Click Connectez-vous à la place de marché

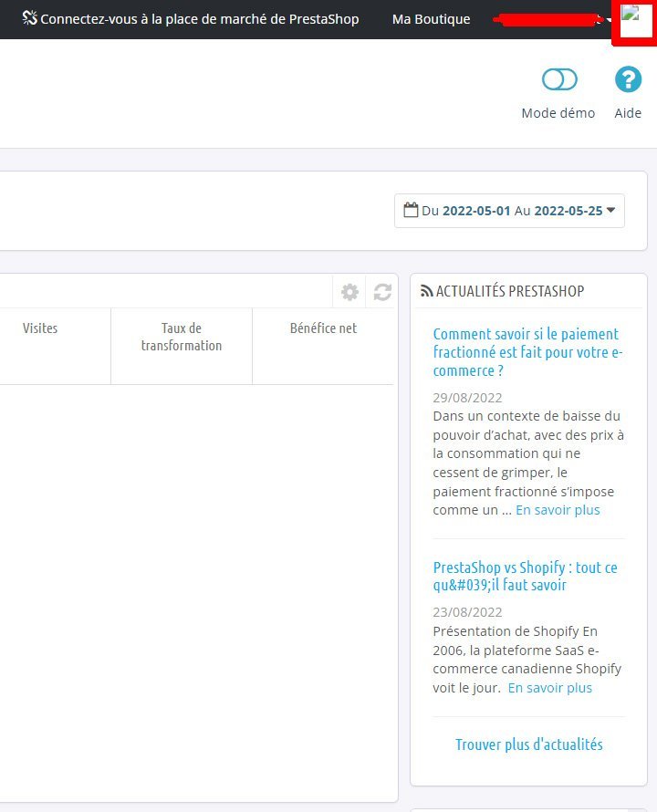click(200, 19)
